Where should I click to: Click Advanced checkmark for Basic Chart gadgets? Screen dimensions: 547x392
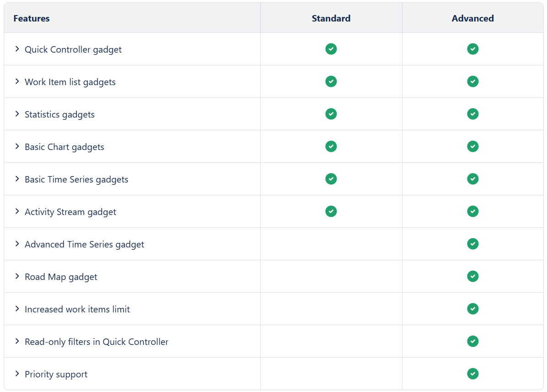tap(473, 146)
